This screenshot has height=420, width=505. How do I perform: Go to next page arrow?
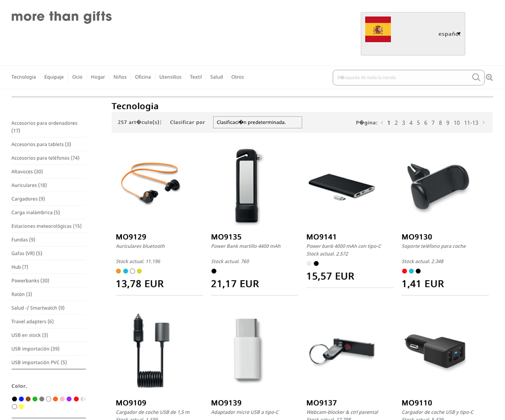[483, 123]
